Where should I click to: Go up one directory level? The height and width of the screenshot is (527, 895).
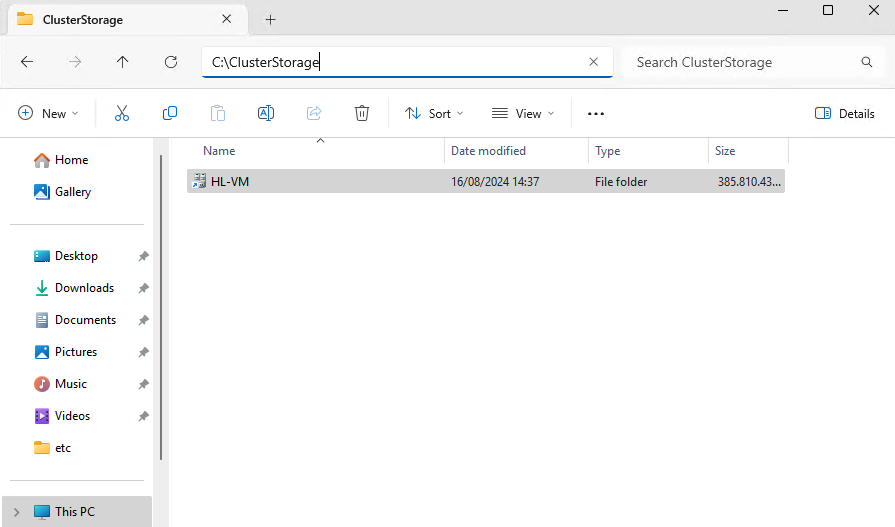click(123, 62)
